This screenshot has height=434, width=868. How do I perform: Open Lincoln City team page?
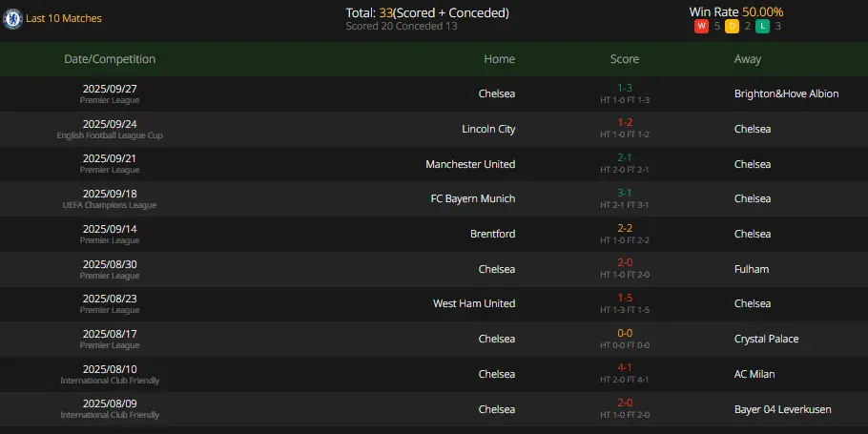(488, 129)
